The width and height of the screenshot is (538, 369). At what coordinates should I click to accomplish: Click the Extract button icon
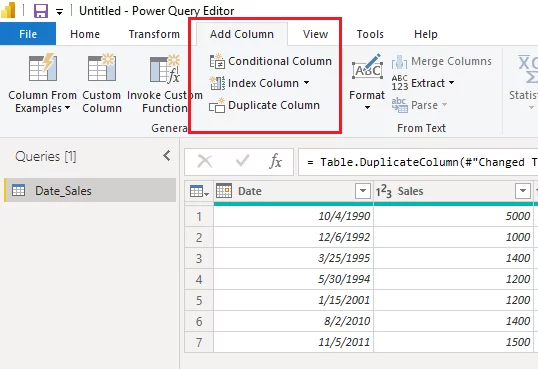point(400,83)
